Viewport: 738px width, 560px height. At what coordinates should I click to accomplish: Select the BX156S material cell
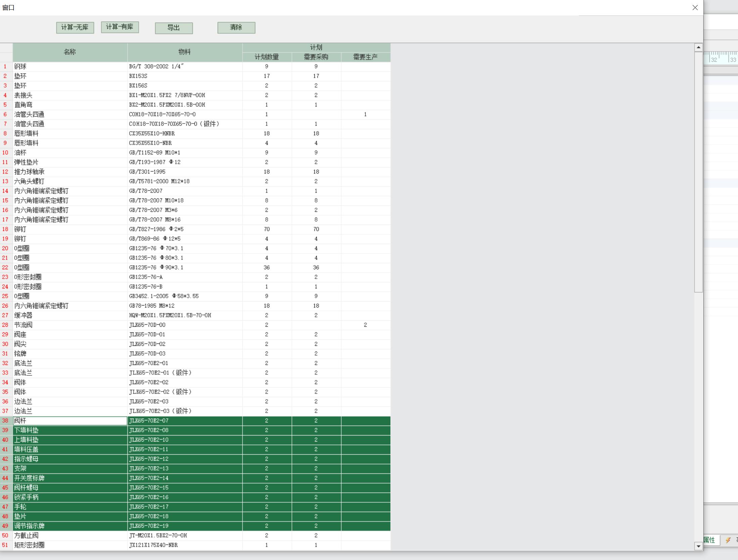pos(185,86)
